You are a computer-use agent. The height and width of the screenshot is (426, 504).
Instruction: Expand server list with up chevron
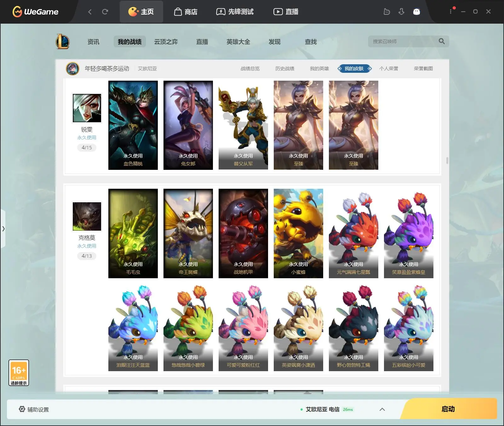click(382, 409)
